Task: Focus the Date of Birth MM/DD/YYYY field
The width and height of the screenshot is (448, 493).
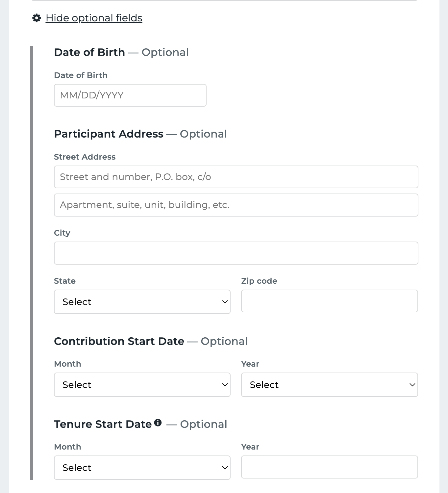Action: (130, 95)
